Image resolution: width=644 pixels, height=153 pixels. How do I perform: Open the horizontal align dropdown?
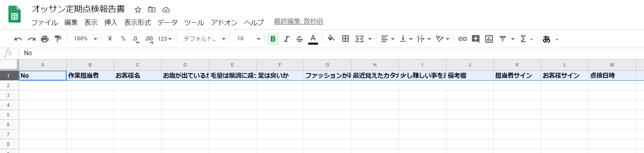[x=387, y=39]
